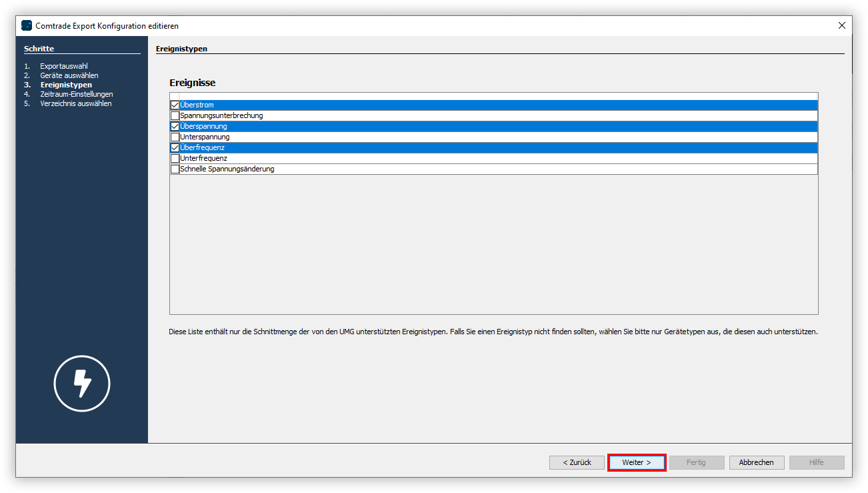Enable Schnelle Spannungsänderung
Image resolution: width=868 pixels, height=493 pixels.
pyautogui.click(x=175, y=168)
